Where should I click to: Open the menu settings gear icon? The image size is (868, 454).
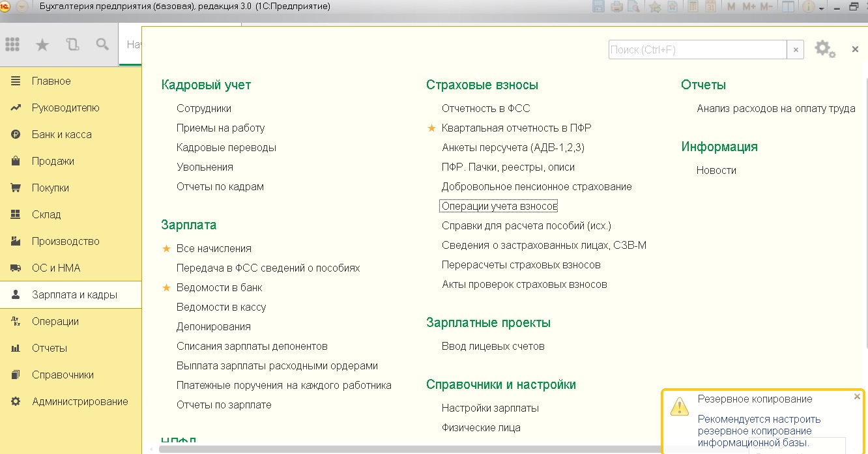tap(824, 49)
